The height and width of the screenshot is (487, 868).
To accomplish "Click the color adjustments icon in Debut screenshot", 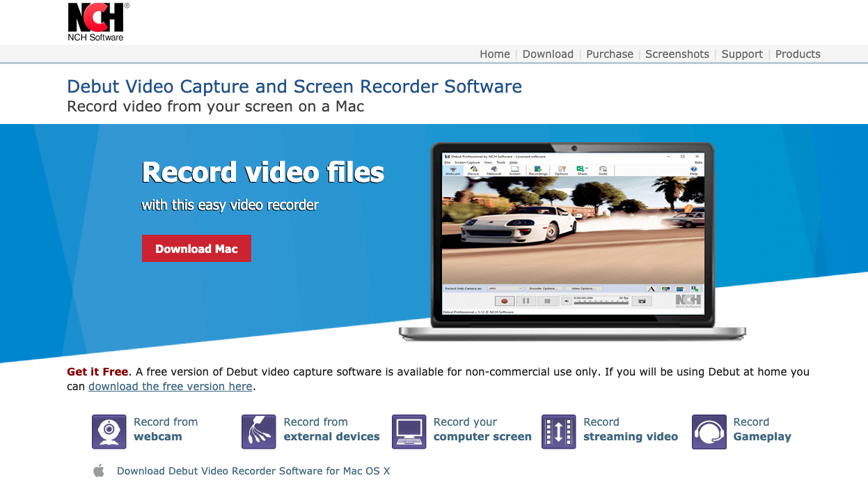I will click(x=666, y=288).
